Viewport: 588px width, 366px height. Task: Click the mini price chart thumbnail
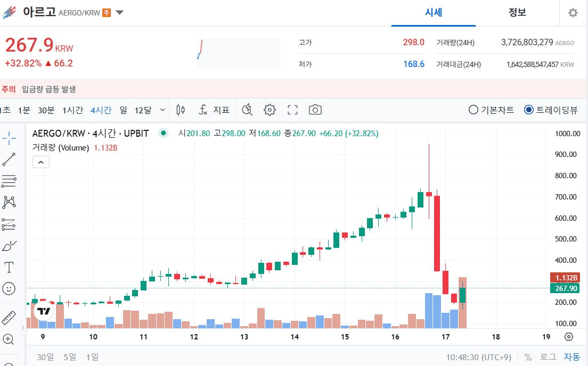pyautogui.click(x=239, y=53)
